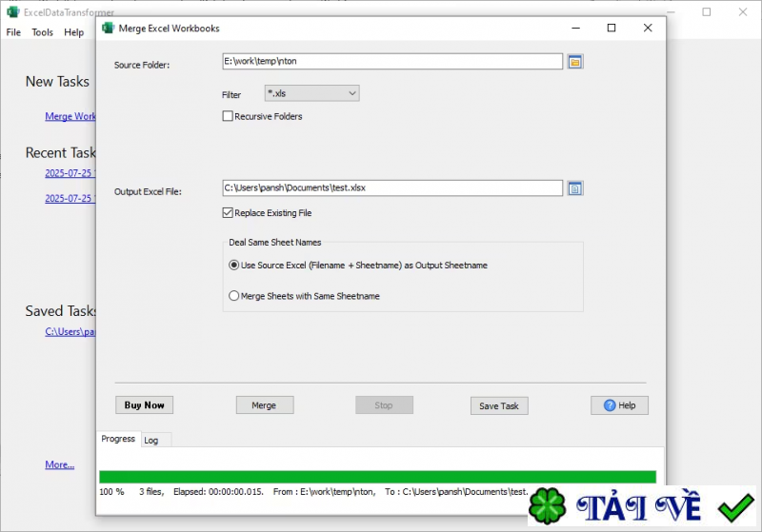Click the More... link
Image resolution: width=762 pixels, height=532 pixels.
click(x=60, y=465)
